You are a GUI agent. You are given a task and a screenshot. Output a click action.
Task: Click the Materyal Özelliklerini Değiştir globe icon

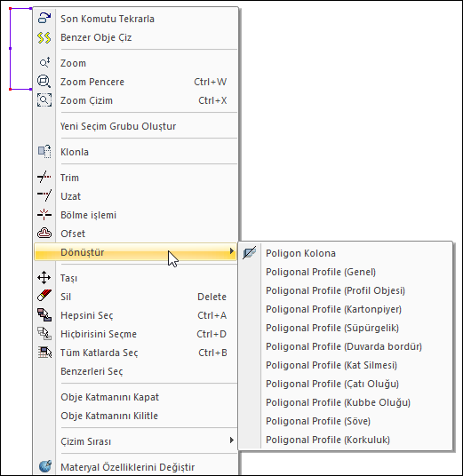pos(45,466)
